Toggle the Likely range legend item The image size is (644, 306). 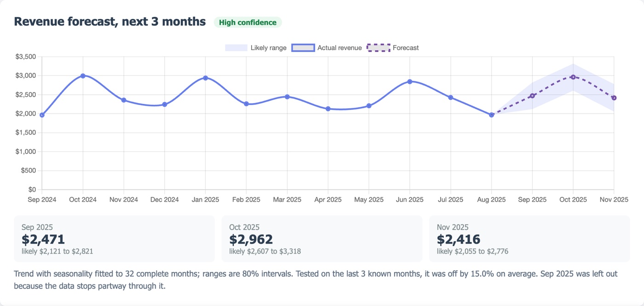[256, 48]
